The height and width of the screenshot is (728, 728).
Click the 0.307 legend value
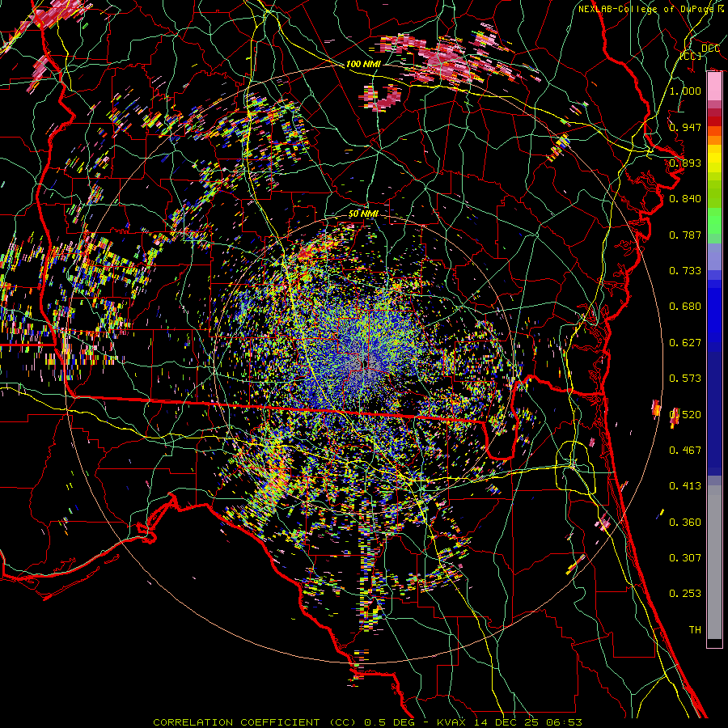click(x=685, y=558)
